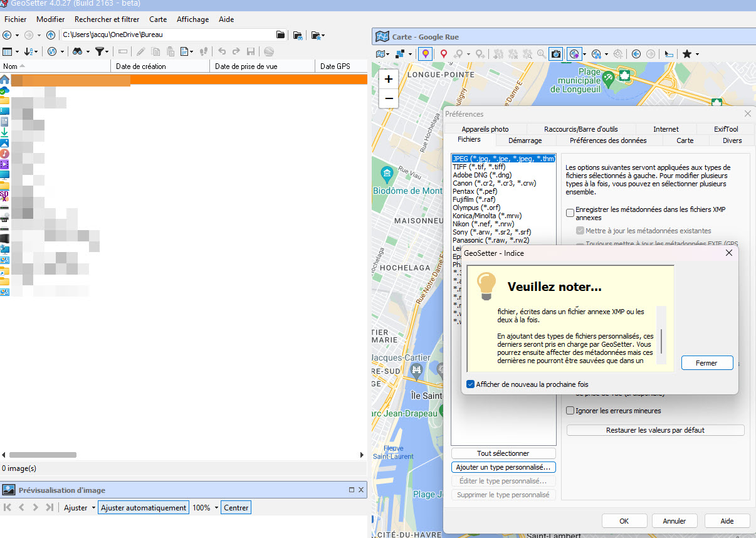Uncheck 'Afficher de nouveau la prochaine fois'
Image resolution: width=756 pixels, height=538 pixels.
pos(471,384)
